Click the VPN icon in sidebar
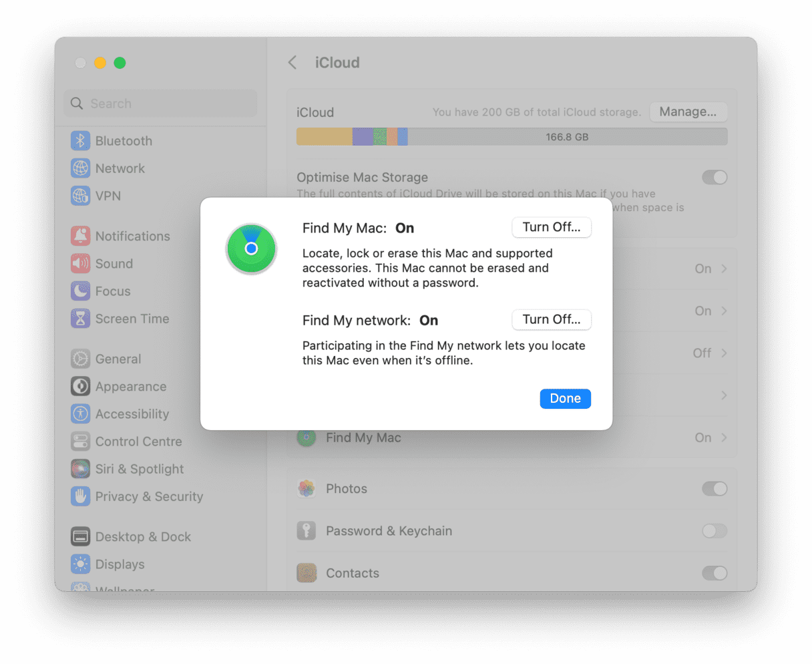Screen dimensions: 812x664 (80, 196)
